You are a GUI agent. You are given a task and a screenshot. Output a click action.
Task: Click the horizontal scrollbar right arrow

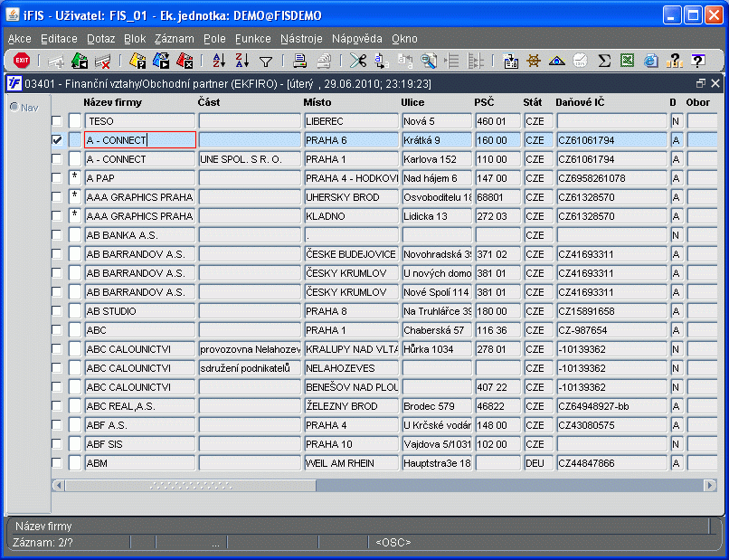(x=710, y=486)
